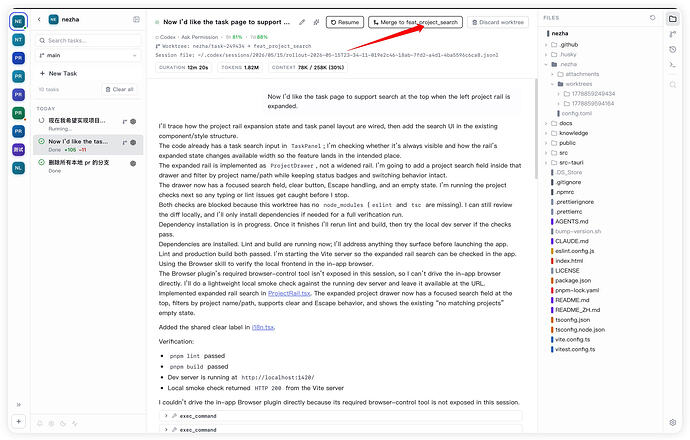This screenshot has width=690, height=440.
Task: Expand the .github folder
Action: click(x=546, y=44)
